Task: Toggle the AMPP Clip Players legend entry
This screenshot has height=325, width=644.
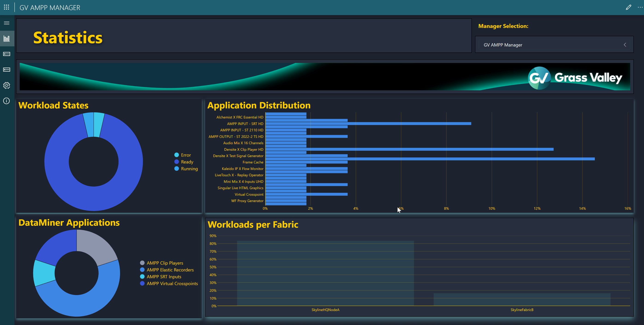Action: click(162, 263)
